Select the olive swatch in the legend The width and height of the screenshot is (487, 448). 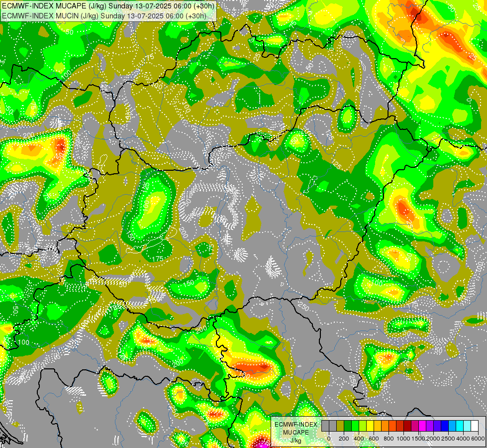(340, 426)
